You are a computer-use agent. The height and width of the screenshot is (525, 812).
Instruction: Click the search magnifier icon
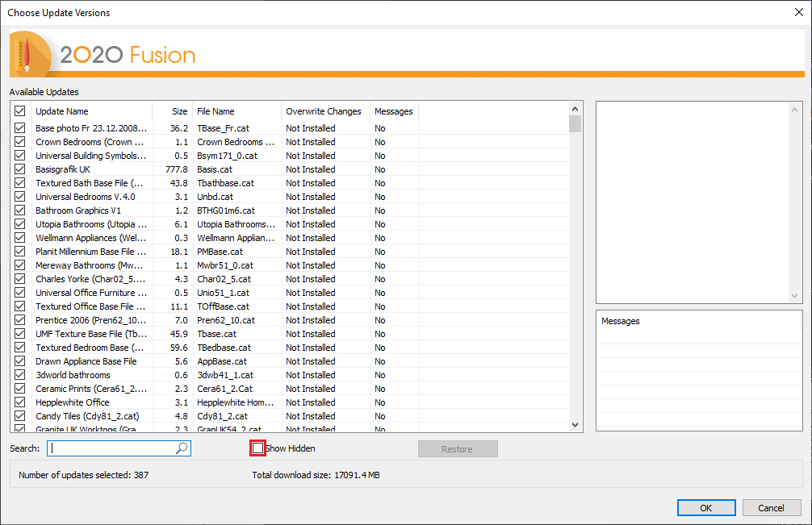182,448
